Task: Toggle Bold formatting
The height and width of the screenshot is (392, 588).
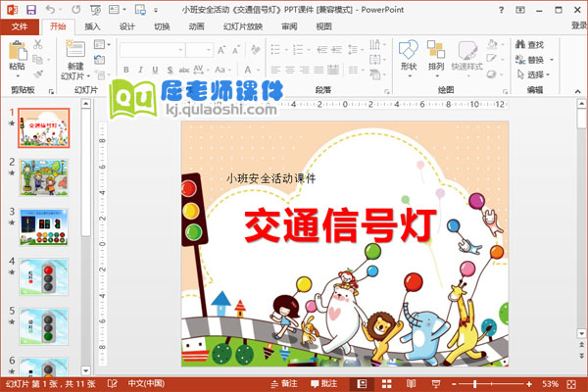Action: click(x=126, y=70)
